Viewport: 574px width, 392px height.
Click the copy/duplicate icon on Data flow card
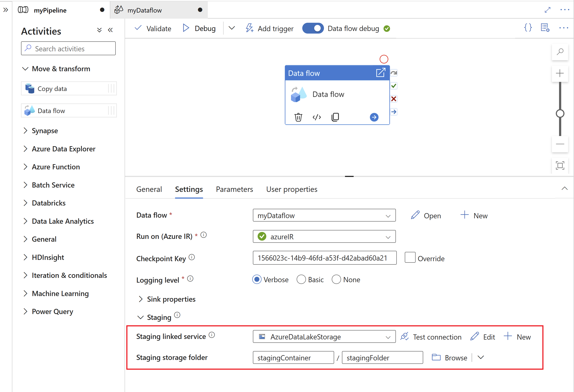335,117
